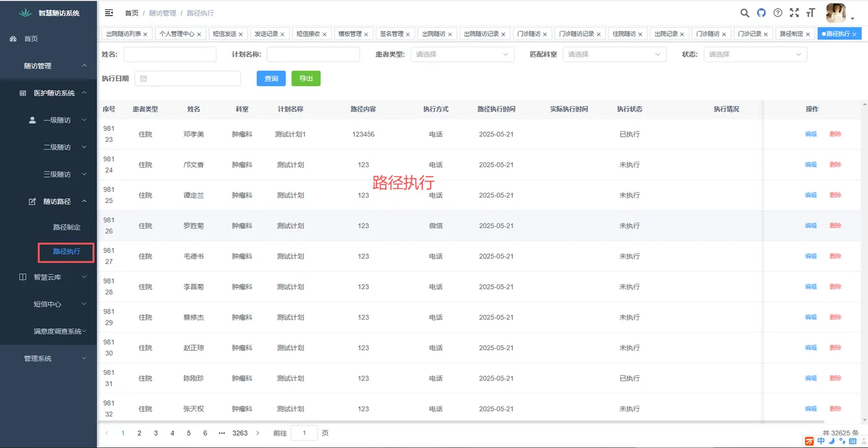
Task: Edit 邓孝美's row via the 编辑 link
Action: 811,134
